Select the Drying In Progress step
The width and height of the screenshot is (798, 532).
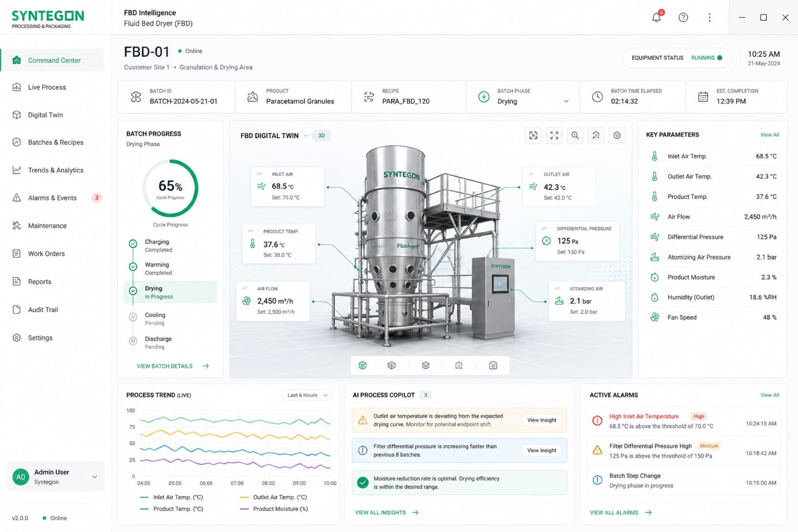[171, 292]
